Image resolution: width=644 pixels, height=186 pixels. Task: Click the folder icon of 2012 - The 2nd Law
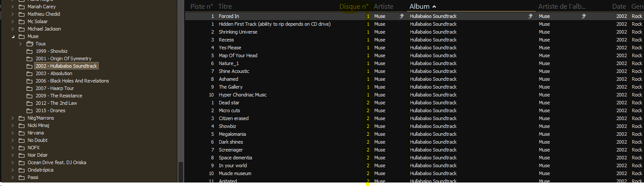30,103
